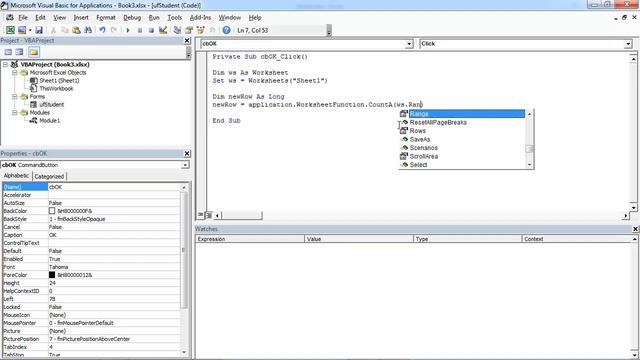The width and height of the screenshot is (640, 360).
Task: Click the Cut scissors toolbar icon
Action: coord(53,30)
